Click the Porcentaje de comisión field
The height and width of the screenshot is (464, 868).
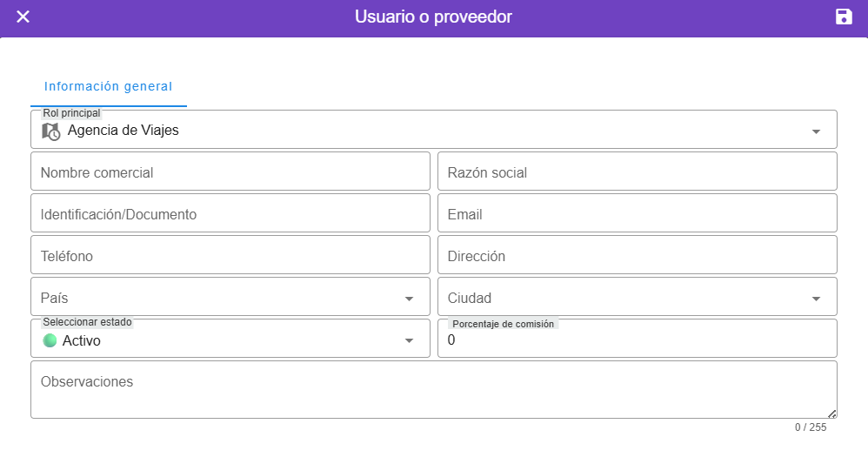click(x=637, y=340)
